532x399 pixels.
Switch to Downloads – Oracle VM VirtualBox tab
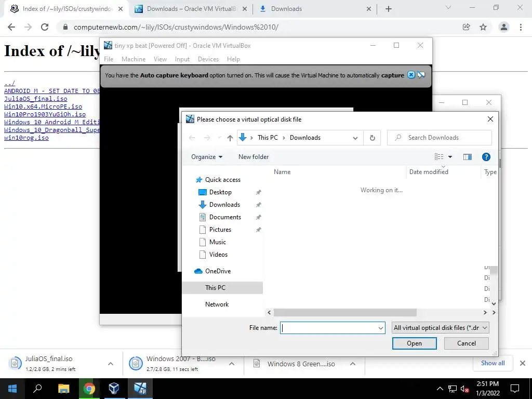191,9
